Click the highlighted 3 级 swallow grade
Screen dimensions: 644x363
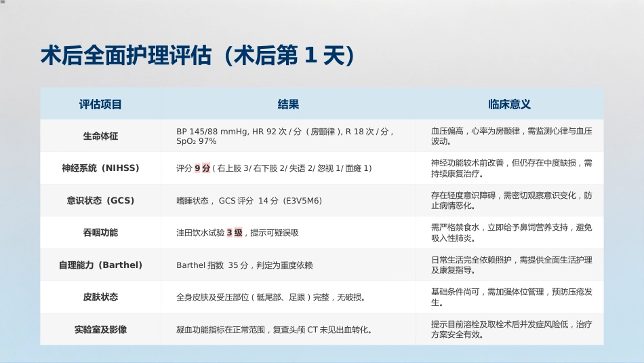coord(235,233)
